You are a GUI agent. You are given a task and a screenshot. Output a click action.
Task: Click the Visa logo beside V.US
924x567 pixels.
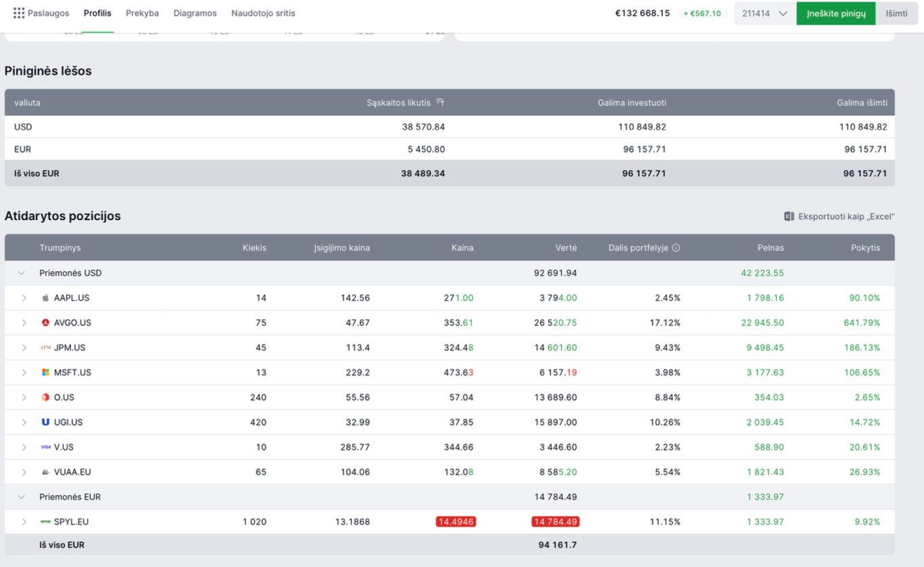[x=45, y=447]
